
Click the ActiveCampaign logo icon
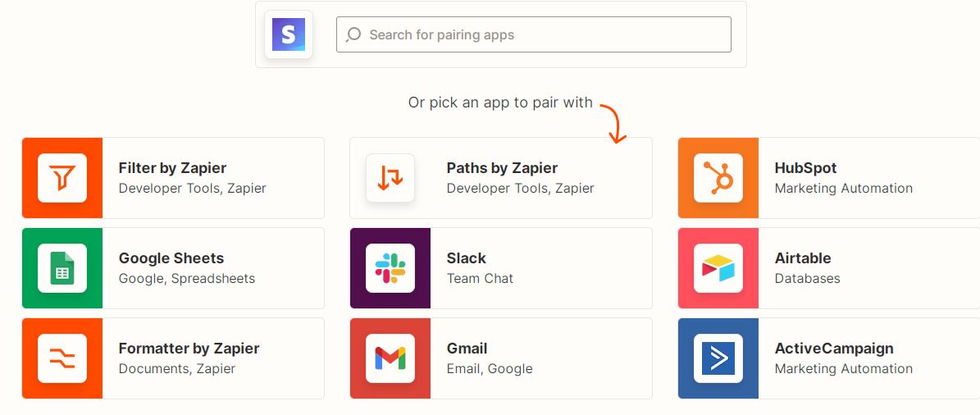[x=718, y=358]
